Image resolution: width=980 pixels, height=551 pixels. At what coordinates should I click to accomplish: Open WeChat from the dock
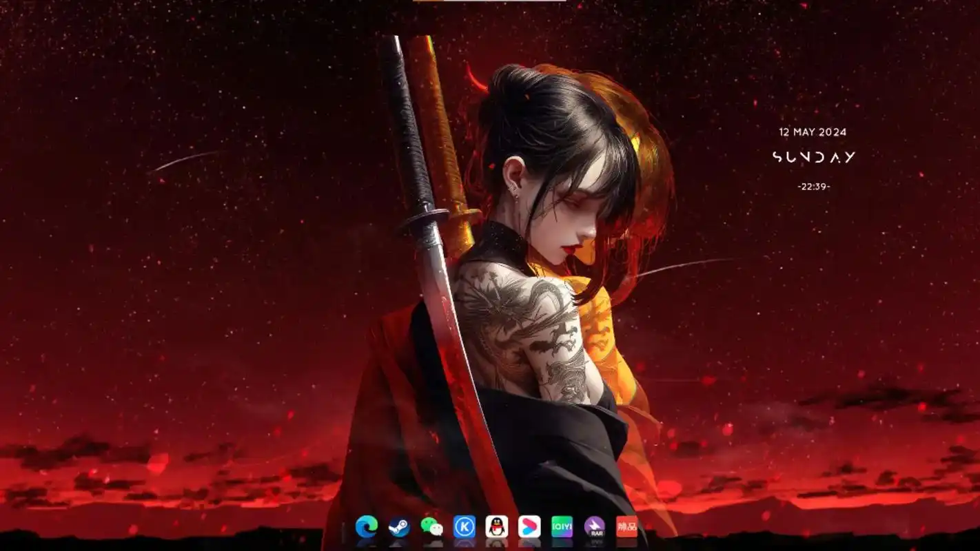[x=431, y=527]
